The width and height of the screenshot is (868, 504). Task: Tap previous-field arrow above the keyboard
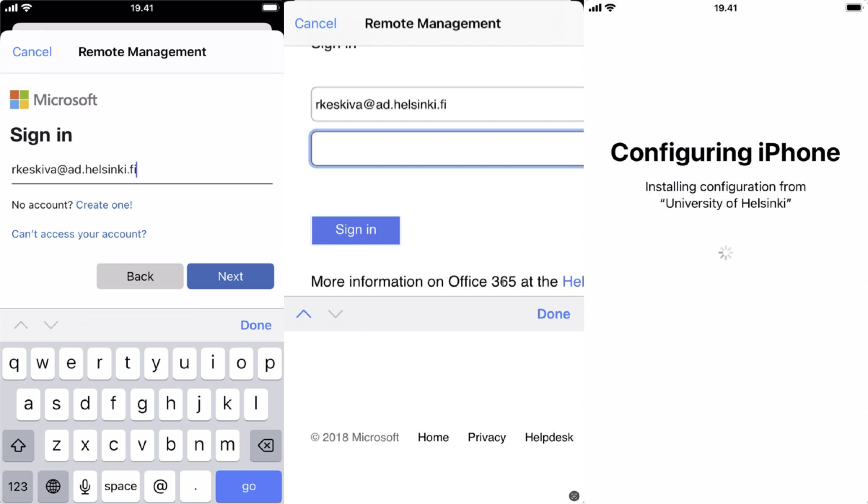coord(21,325)
